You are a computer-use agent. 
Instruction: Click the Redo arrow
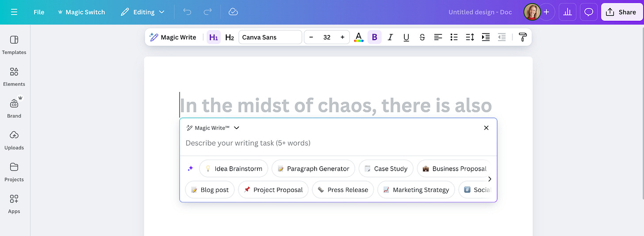207,12
